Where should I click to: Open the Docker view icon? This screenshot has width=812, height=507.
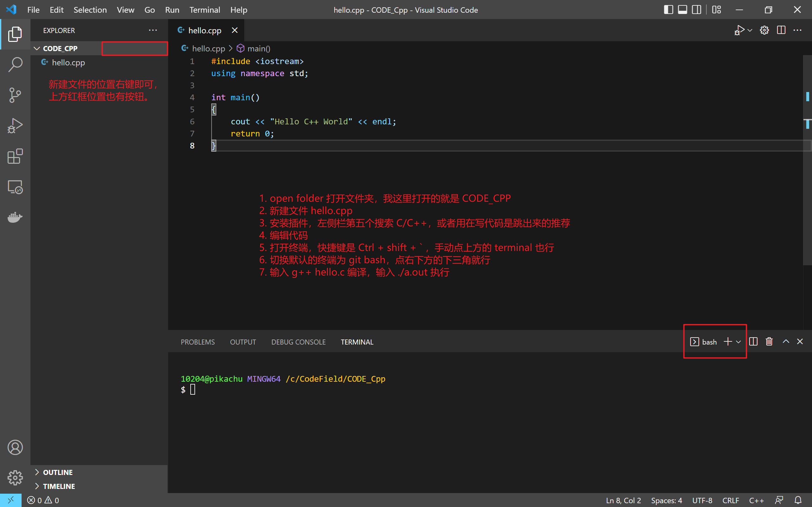click(x=15, y=217)
